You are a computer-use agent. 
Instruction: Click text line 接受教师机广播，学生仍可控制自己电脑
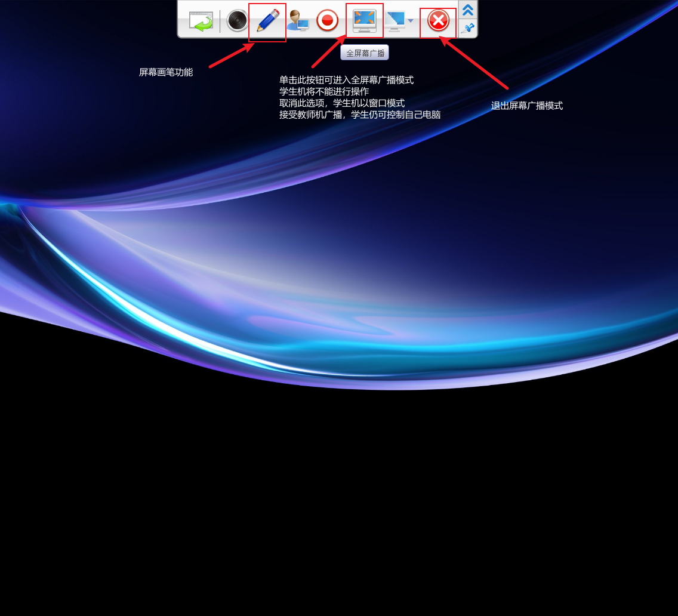pos(359,115)
